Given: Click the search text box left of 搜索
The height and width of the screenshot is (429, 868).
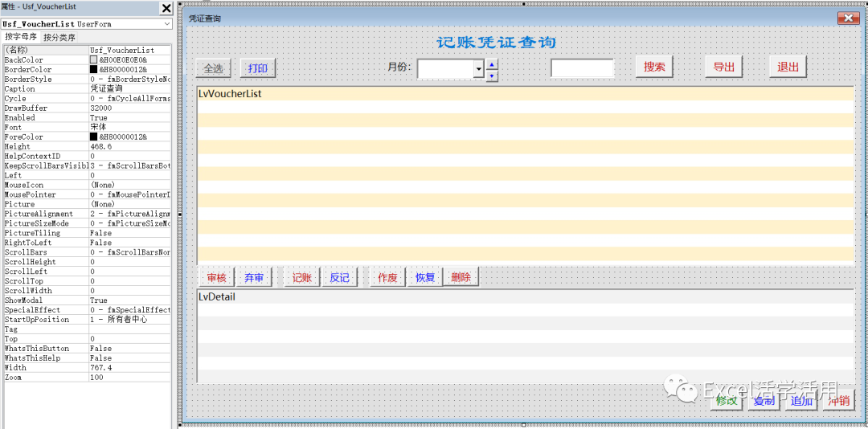Looking at the screenshot, I should tap(583, 68).
